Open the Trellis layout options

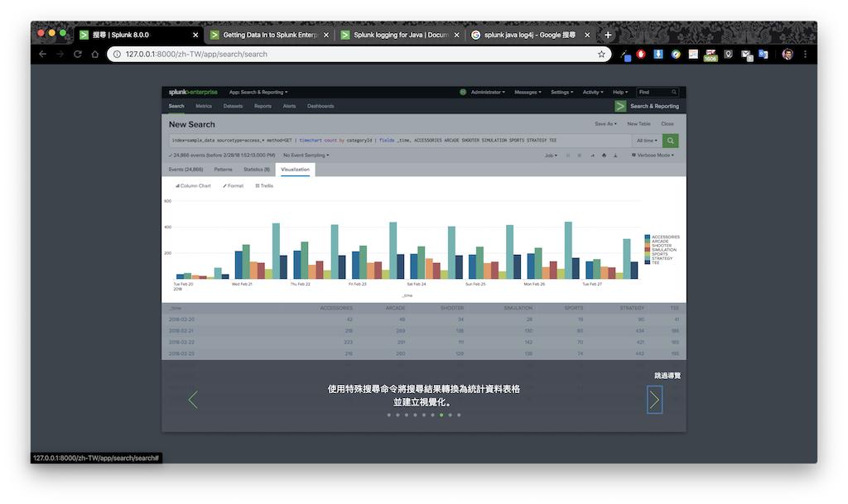[264, 186]
